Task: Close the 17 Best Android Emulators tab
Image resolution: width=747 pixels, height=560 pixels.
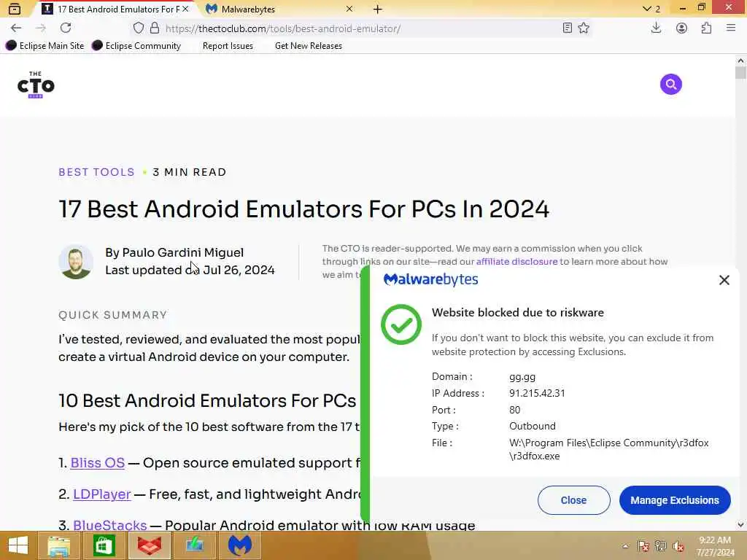Action: tap(185, 9)
